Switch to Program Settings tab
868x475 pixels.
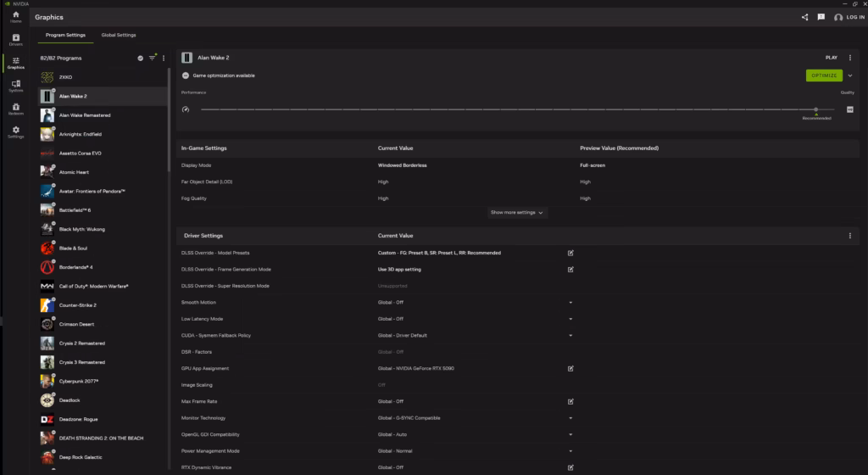(65, 35)
